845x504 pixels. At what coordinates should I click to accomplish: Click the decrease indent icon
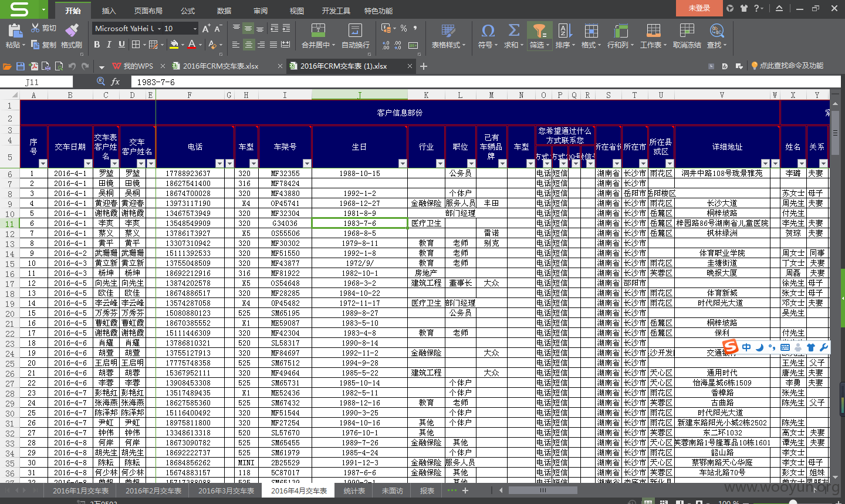click(274, 28)
